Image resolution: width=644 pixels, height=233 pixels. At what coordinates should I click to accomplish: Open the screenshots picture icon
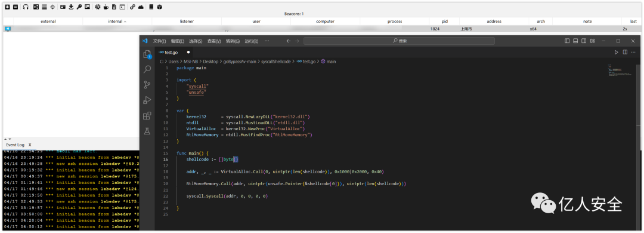click(87, 7)
